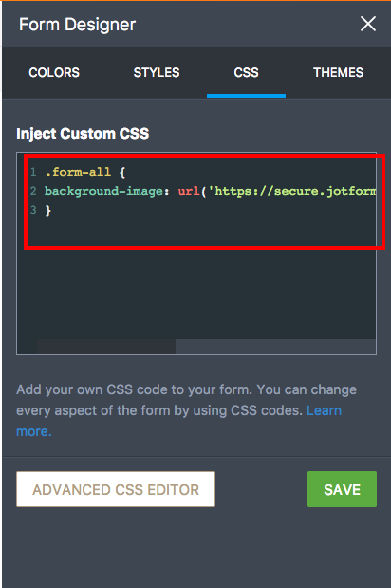Screen dimensions: 391x588
Task: Click line number 3 in the gutter
Action: [x=33, y=210]
